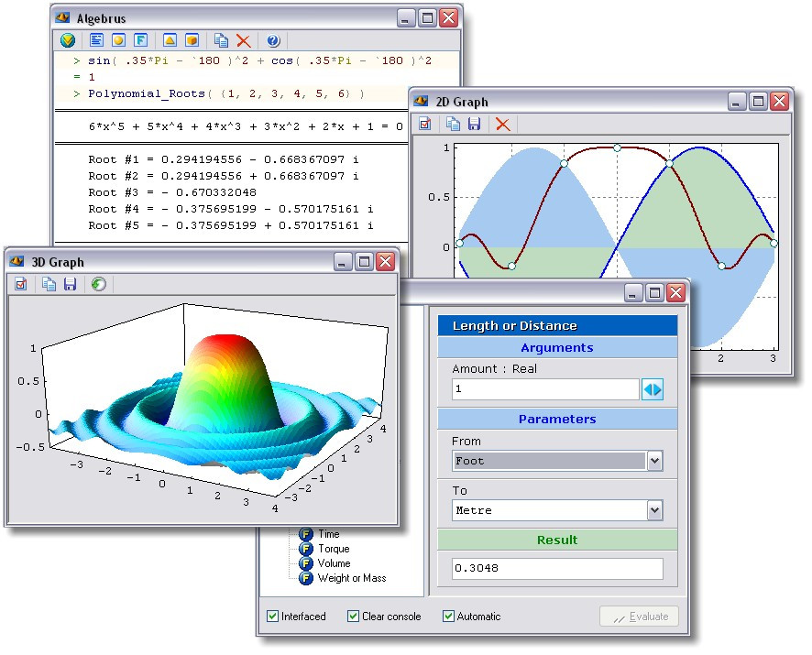Click the red X icon in 2D Graph toolbar

(x=503, y=125)
